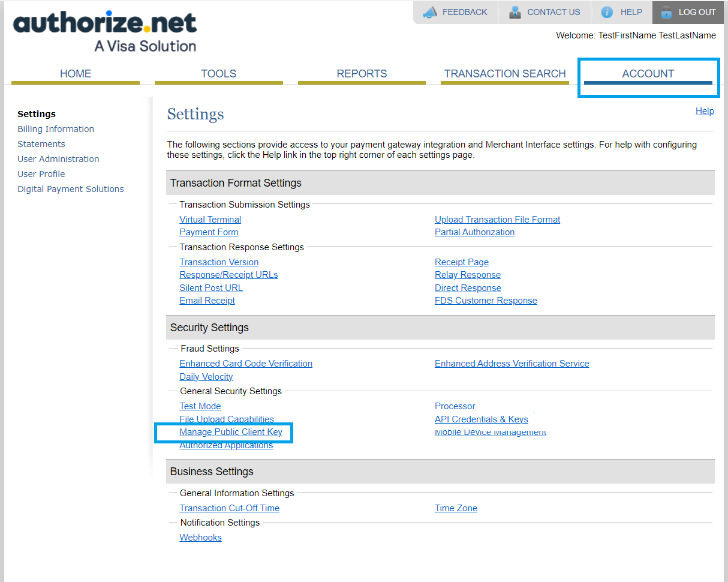Click the Feedback megaphone icon
Image resolution: width=728 pixels, height=582 pixels.
tap(429, 12)
